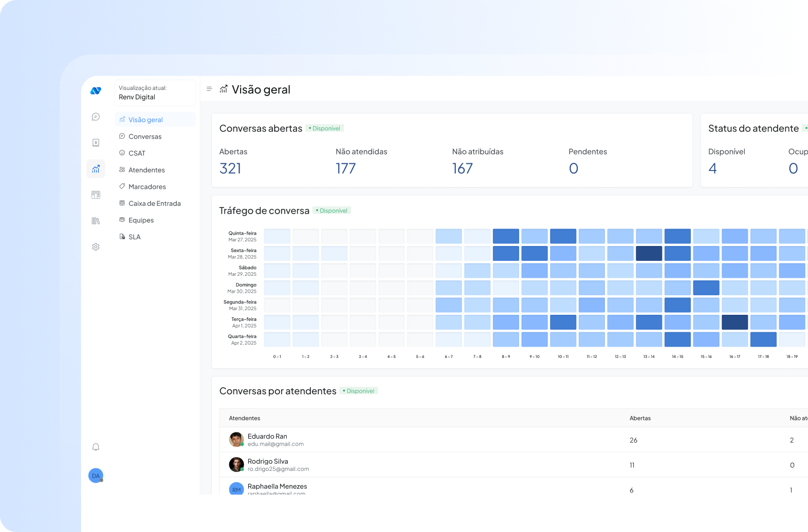Open Caixa de Entrada menu item
The image size is (808, 532).
[x=154, y=203]
